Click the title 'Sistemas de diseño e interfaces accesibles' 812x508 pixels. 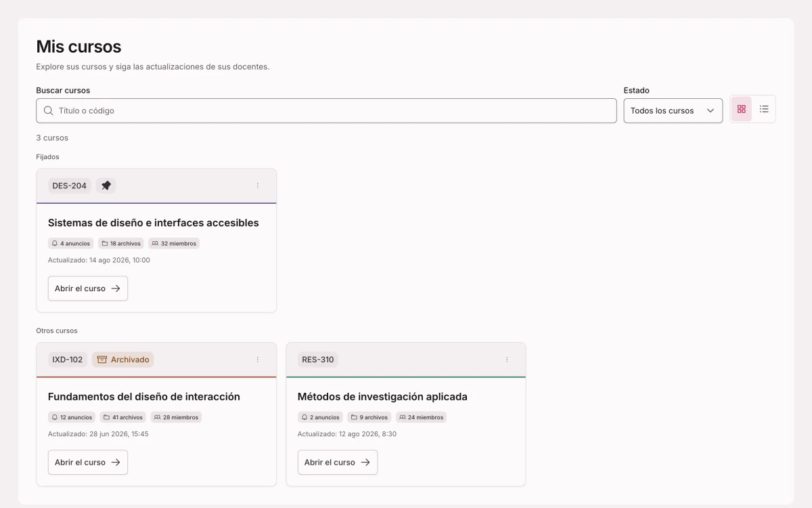(x=154, y=223)
